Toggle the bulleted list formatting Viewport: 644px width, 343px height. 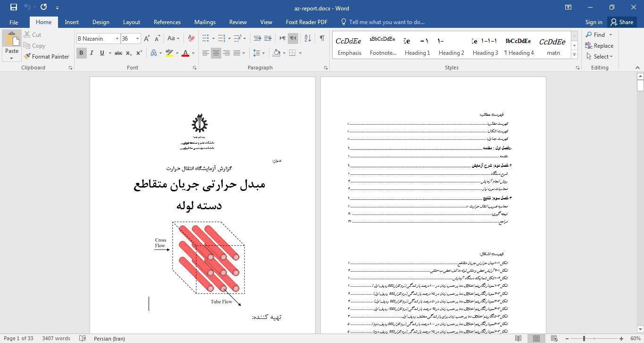(205, 38)
